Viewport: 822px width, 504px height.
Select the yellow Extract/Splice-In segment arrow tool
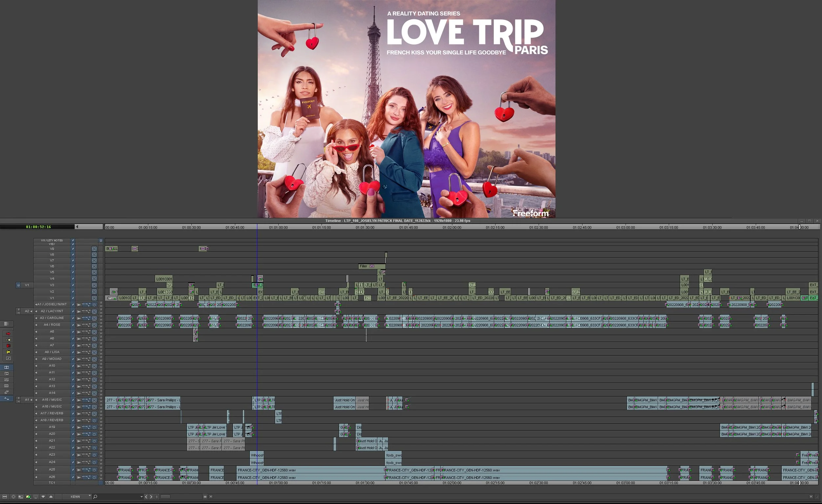click(x=8, y=340)
